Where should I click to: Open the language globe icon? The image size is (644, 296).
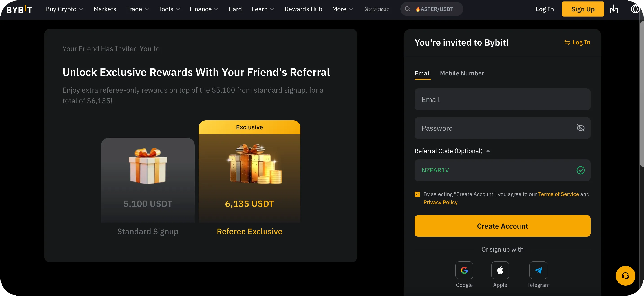pos(635,9)
